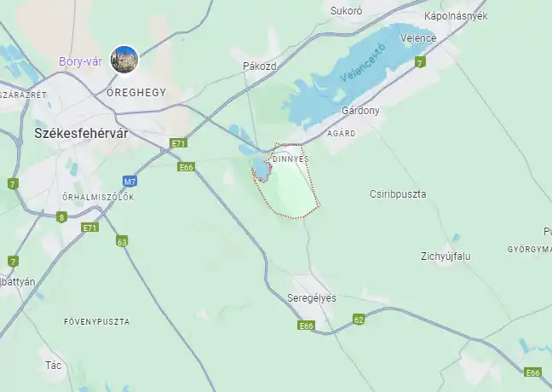Image resolution: width=552 pixels, height=392 pixels.
Task: Select the Pákozd village label
Action: [x=260, y=66]
